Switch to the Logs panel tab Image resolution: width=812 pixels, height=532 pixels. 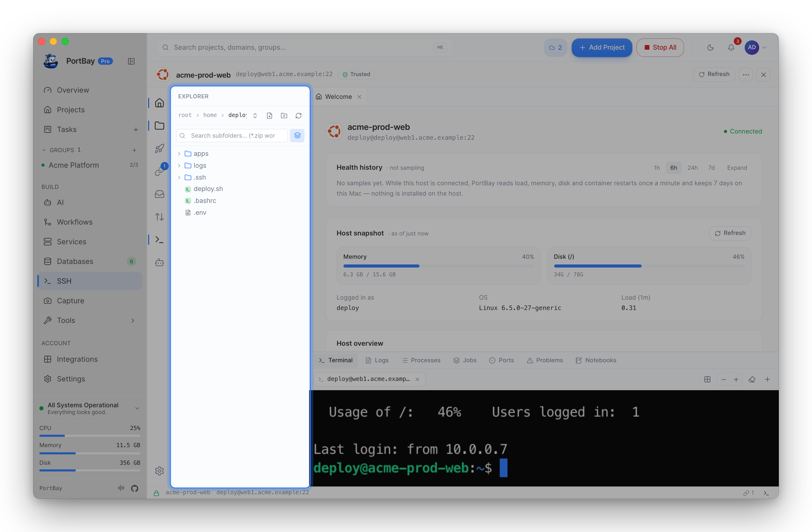[x=377, y=360]
